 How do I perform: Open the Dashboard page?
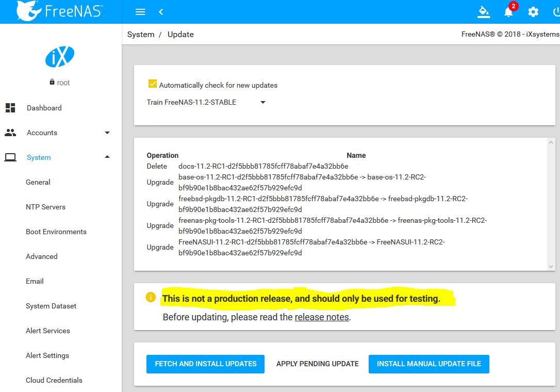click(44, 108)
